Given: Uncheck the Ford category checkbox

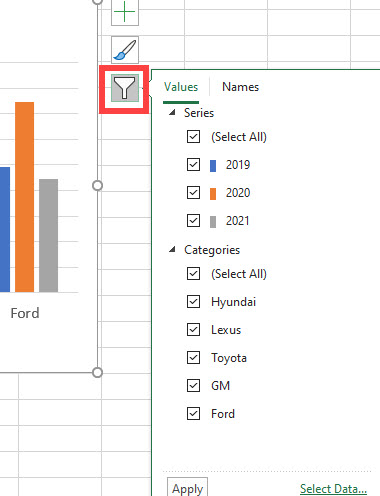Looking at the screenshot, I should coord(193,414).
